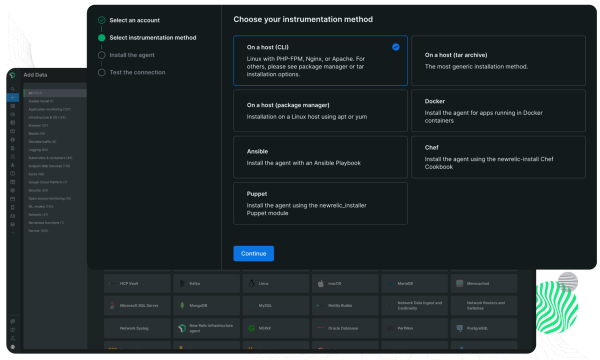Click the Continue button
Screen dimensions: 600x360
[x=253, y=253]
